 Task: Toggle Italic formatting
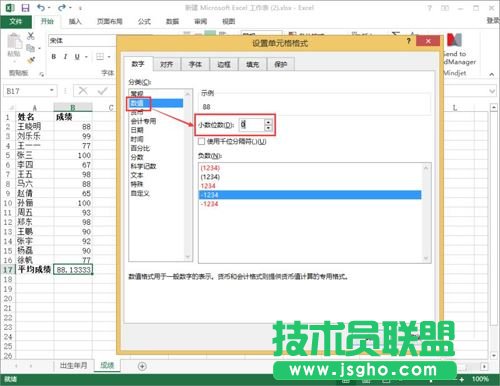pos(65,57)
